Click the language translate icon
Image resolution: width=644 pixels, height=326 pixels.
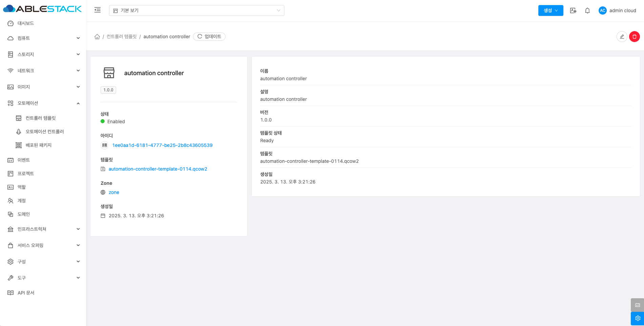[573, 10]
